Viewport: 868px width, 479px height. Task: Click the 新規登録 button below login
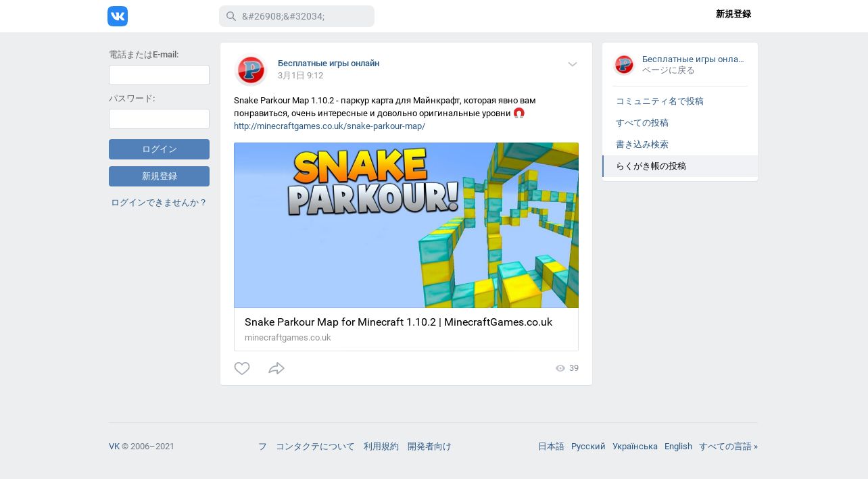(x=159, y=176)
